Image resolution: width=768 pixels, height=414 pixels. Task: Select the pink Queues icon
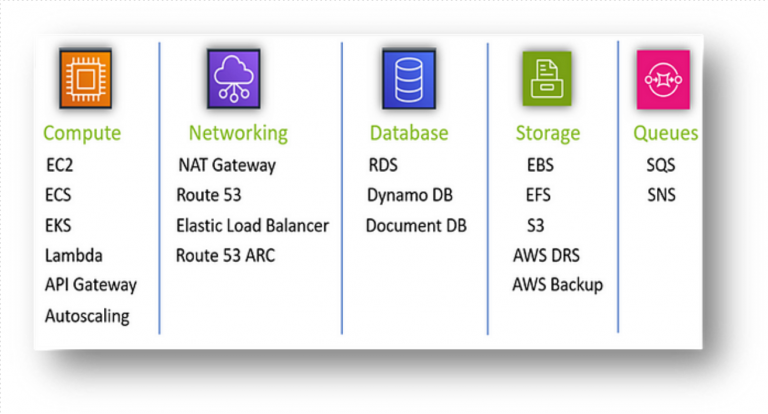click(663, 79)
